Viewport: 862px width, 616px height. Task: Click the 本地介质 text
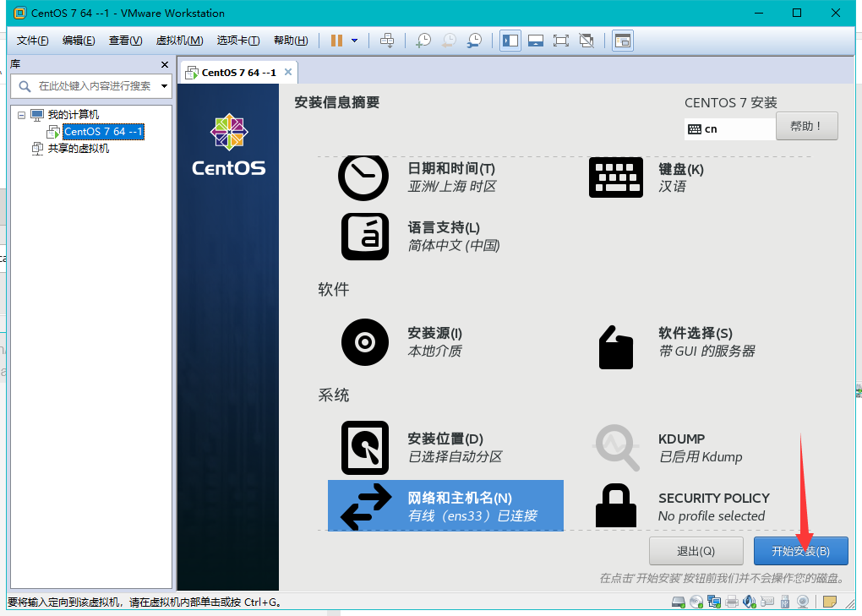(435, 352)
